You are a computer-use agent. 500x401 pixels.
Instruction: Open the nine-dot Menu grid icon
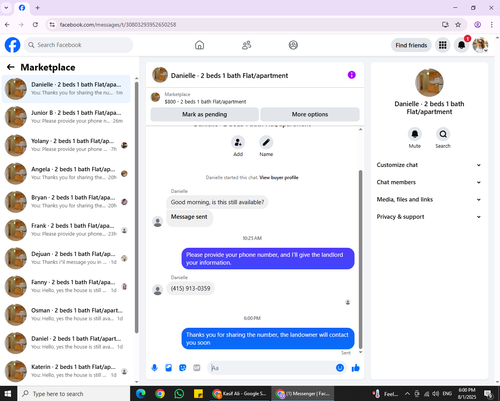pyautogui.click(x=442, y=45)
